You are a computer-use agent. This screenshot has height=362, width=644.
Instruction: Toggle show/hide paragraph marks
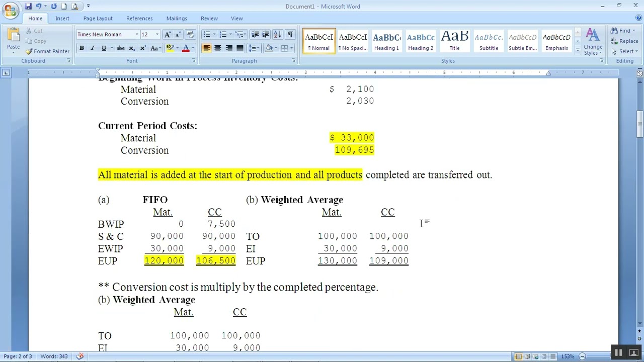pos(290,34)
